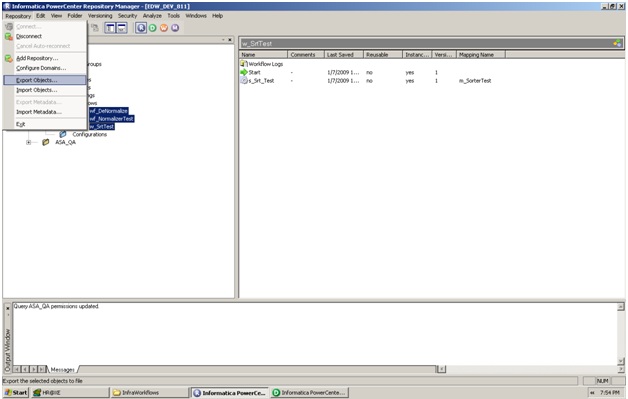Sort by the Name column header

[x=263, y=54]
